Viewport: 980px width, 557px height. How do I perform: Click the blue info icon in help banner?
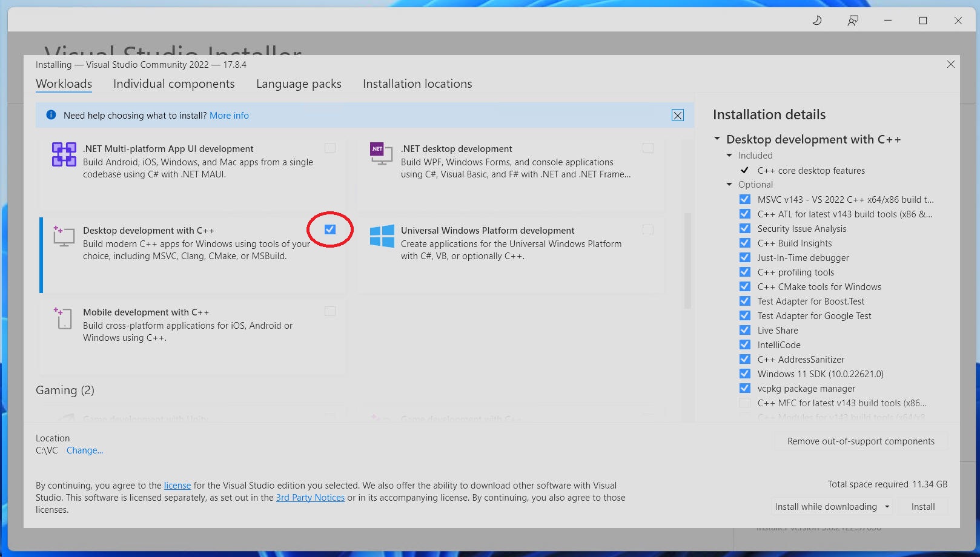(x=51, y=115)
